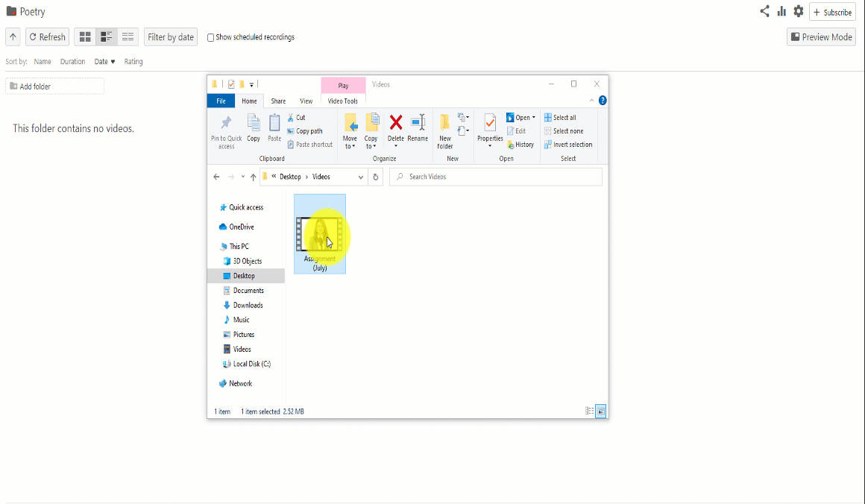Switch to grid thumbnail view icon
This screenshot has height=504, width=865.
[x=85, y=37]
